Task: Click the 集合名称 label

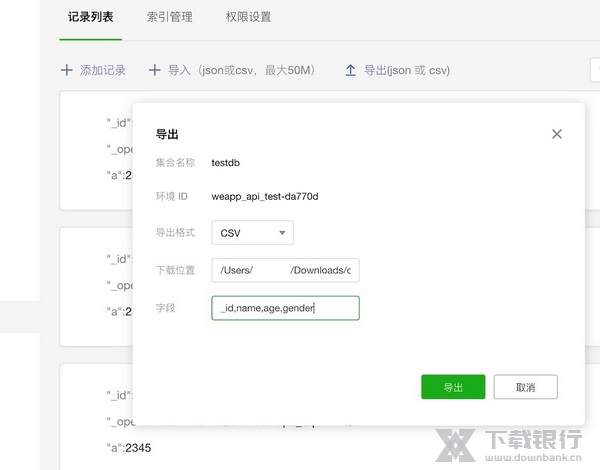Action: tap(175, 163)
